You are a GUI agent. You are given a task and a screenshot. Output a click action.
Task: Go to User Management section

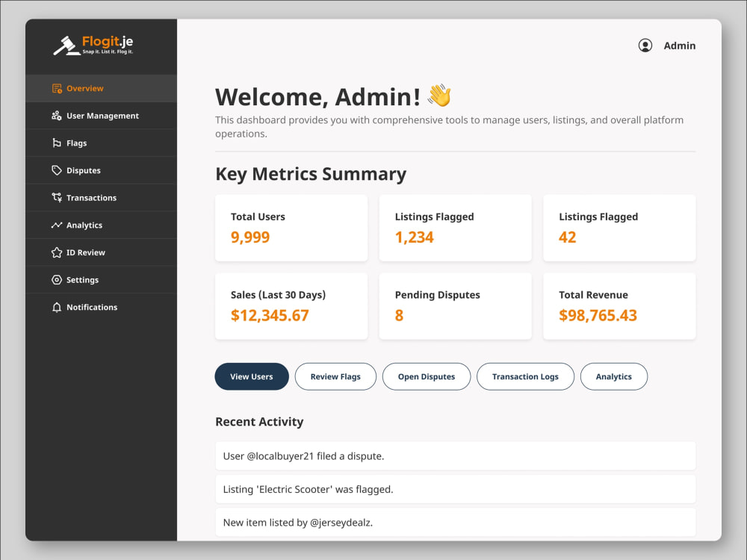coord(101,116)
